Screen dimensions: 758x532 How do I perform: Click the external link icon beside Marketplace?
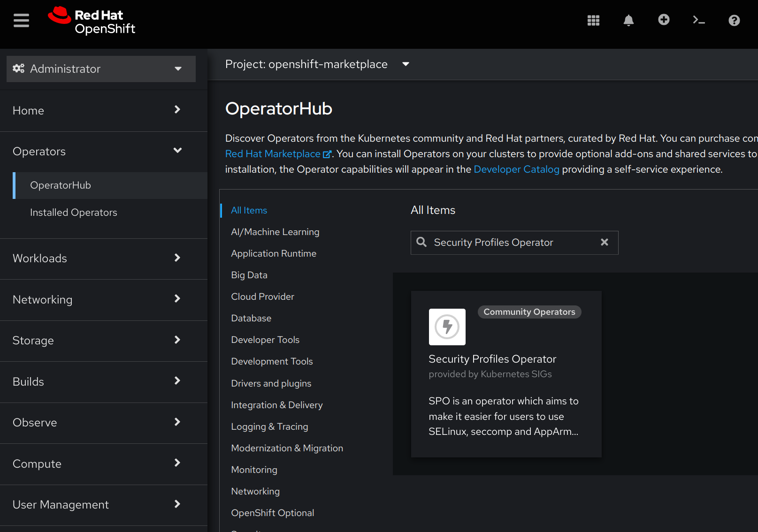[x=327, y=154]
